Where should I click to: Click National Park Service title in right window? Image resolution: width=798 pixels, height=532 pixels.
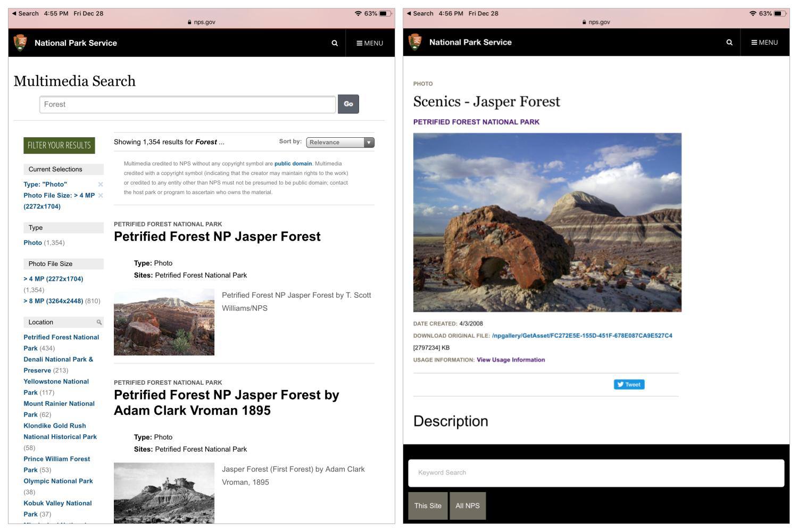tap(470, 42)
